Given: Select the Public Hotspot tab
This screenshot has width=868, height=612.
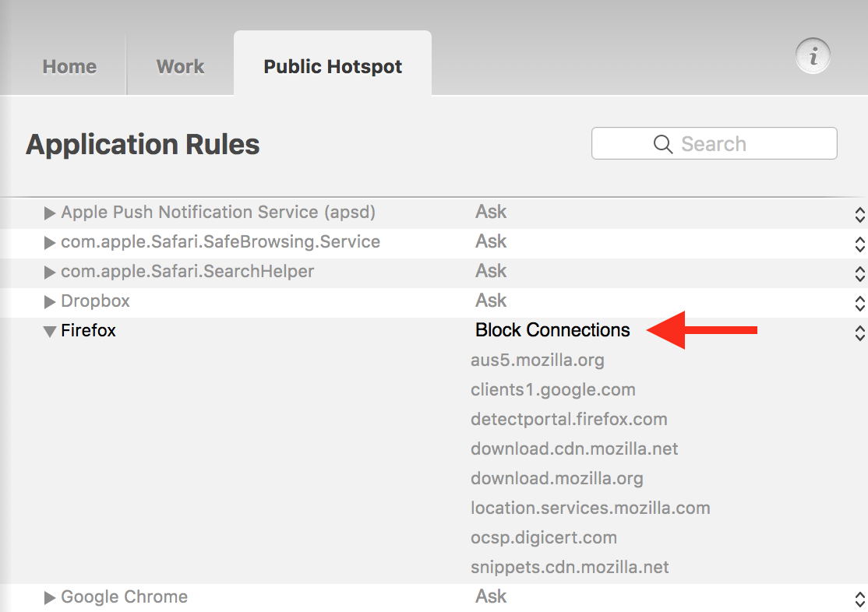Looking at the screenshot, I should pyautogui.click(x=333, y=64).
